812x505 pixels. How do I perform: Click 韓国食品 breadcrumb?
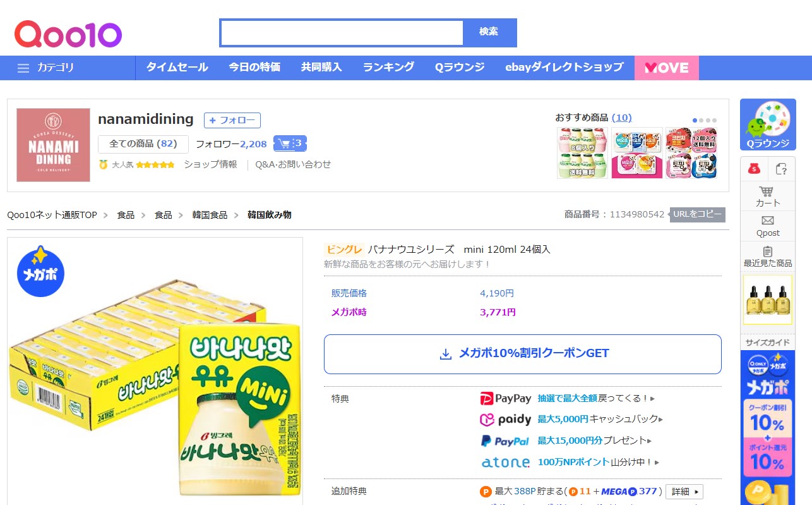210,215
